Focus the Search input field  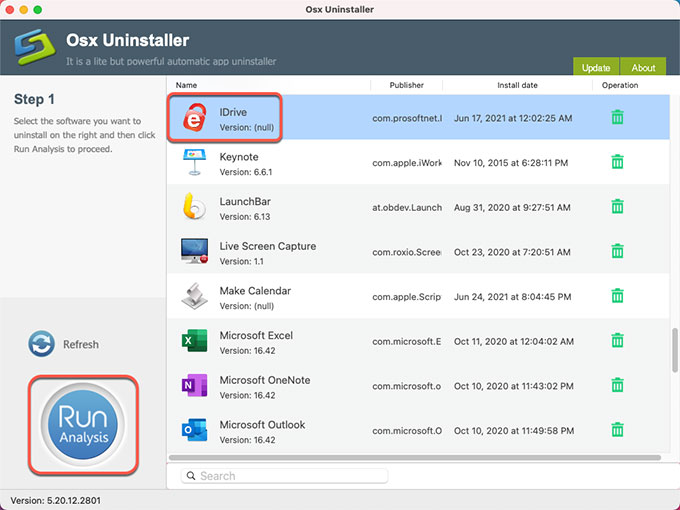click(284, 476)
